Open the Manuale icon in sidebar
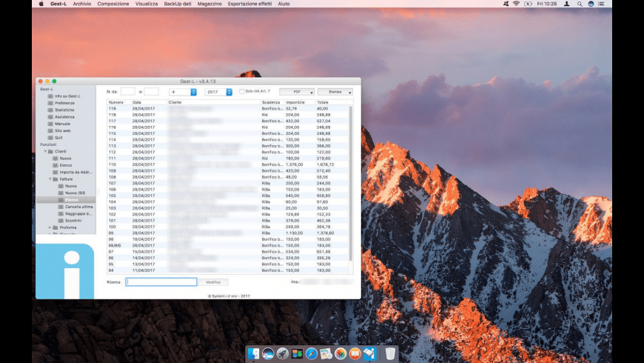Screen dimensions: 644x363 pos(50,124)
